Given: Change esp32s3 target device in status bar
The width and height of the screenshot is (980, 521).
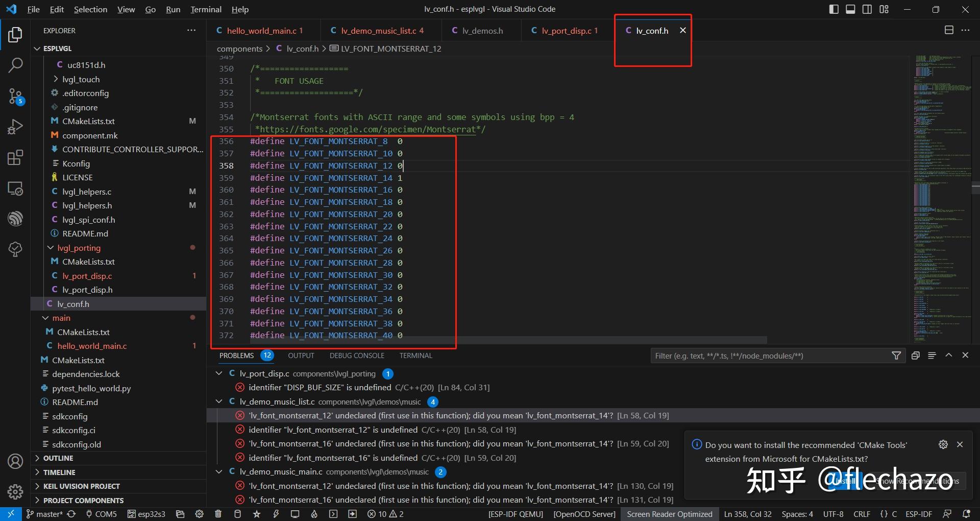Looking at the screenshot, I should tap(146, 514).
